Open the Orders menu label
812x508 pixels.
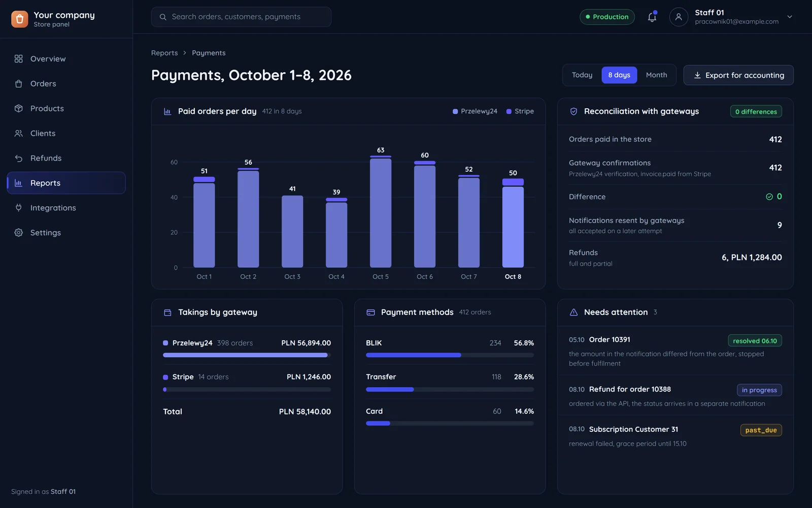coord(43,84)
